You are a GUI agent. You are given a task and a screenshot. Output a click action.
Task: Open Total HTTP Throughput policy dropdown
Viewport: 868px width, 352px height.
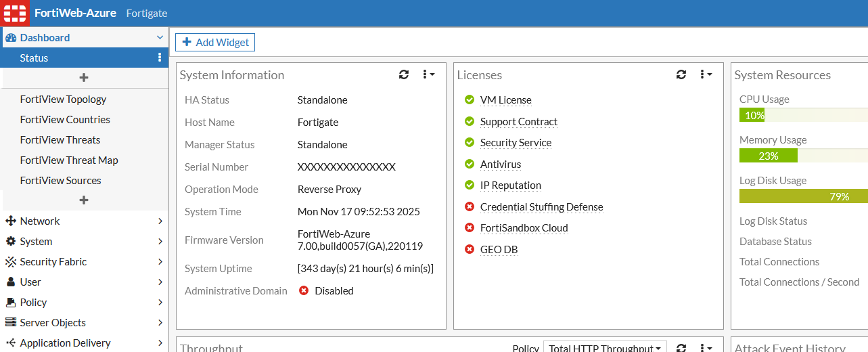605,347
